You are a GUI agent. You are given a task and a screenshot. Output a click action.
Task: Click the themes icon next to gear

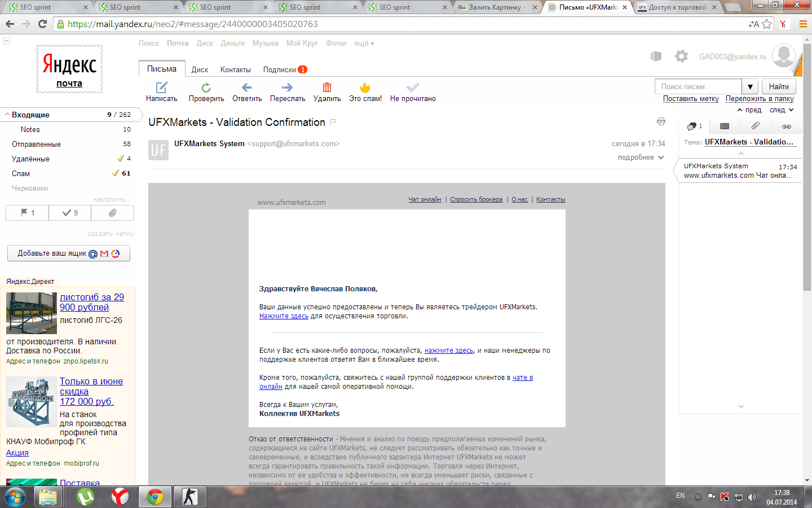(x=656, y=56)
